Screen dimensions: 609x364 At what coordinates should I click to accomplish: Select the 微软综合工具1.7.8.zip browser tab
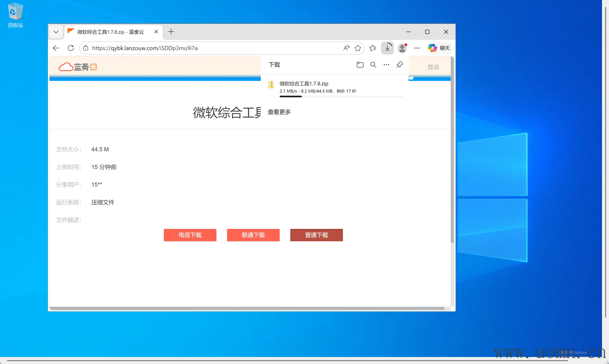click(x=110, y=32)
